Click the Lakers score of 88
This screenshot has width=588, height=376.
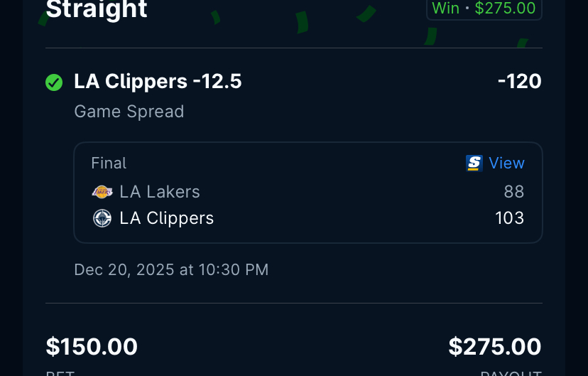pos(513,192)
